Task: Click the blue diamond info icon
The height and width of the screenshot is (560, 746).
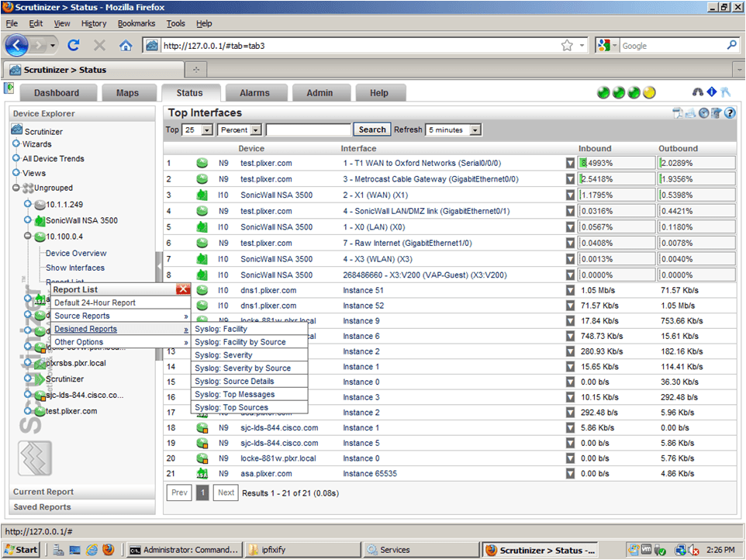Action: 712,92
